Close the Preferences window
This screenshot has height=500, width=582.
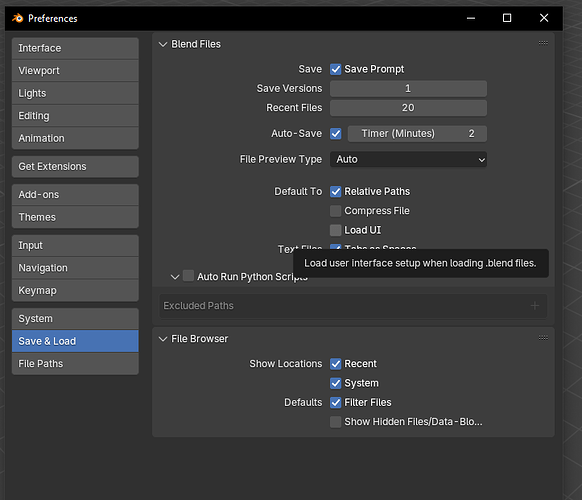[544, 18]
